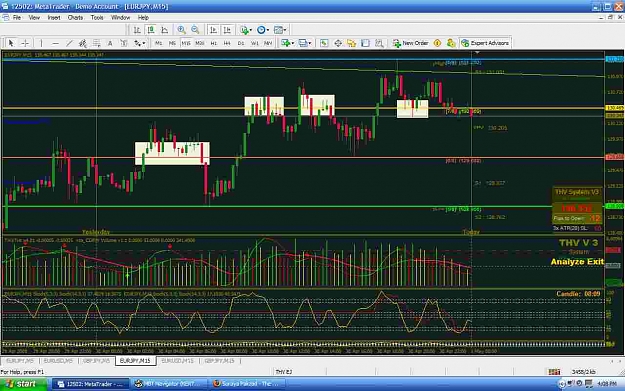Click the connection status bars indicator
625x391 pixels.
coord(554,372)
